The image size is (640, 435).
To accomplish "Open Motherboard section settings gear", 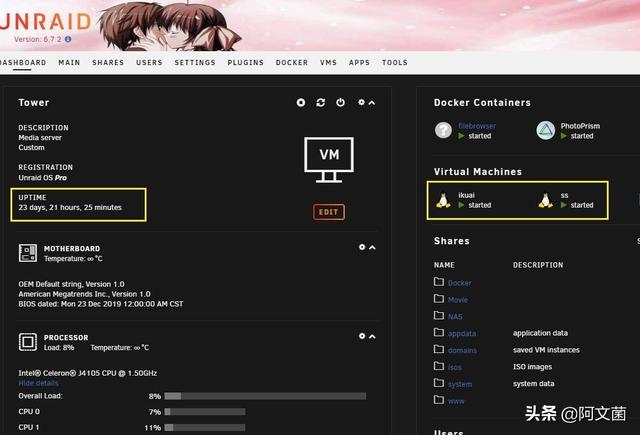I will tap(362, 247).
